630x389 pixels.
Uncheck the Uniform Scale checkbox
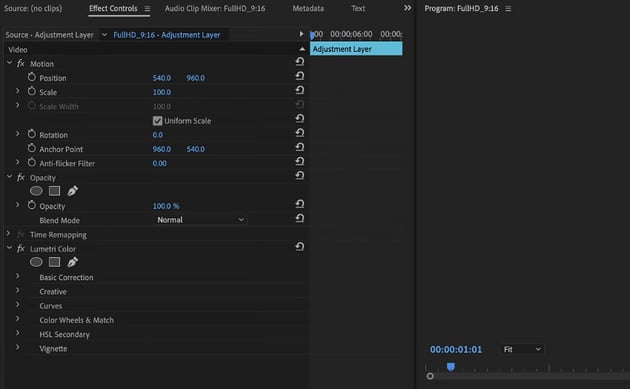point(158,121)
